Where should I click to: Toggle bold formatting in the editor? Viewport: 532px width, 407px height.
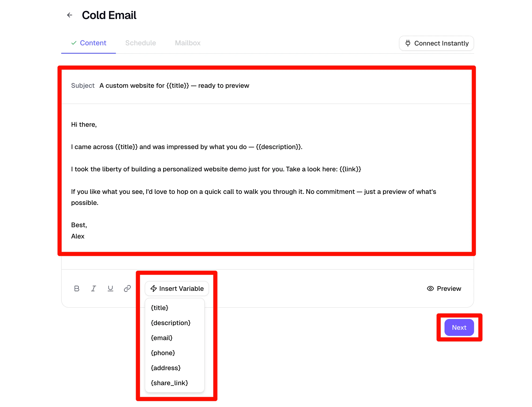tap(77, 288)
